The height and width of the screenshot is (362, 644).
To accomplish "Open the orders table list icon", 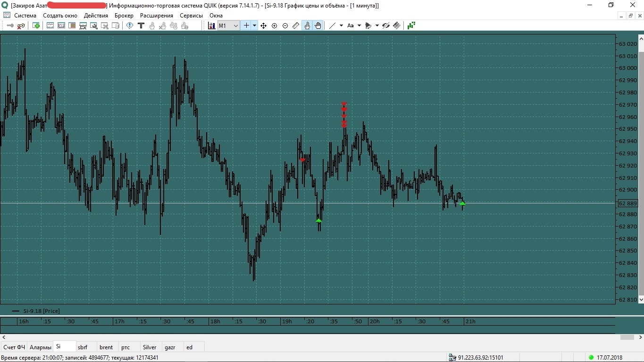I will [x=72, y=25].
